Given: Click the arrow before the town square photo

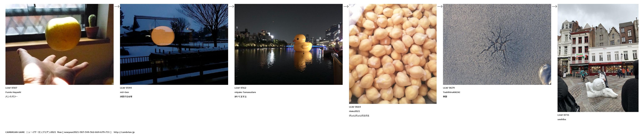Looking at the screenshot, I should click(x=554, y=7).
